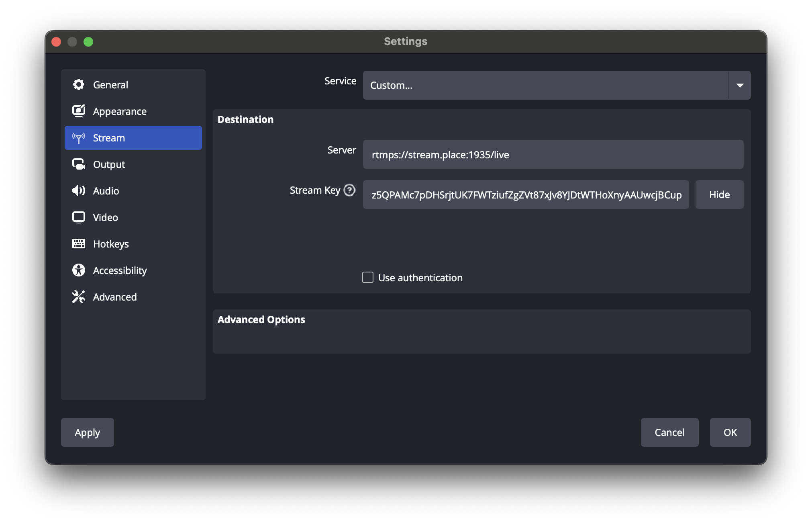
Task: Enable the Use authentication checkbox
Action: 368,278
